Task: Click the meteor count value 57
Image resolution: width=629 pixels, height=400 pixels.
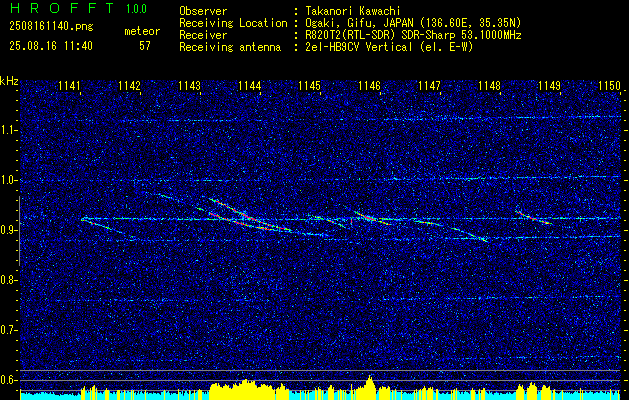Action: click(x=145, y=46)
